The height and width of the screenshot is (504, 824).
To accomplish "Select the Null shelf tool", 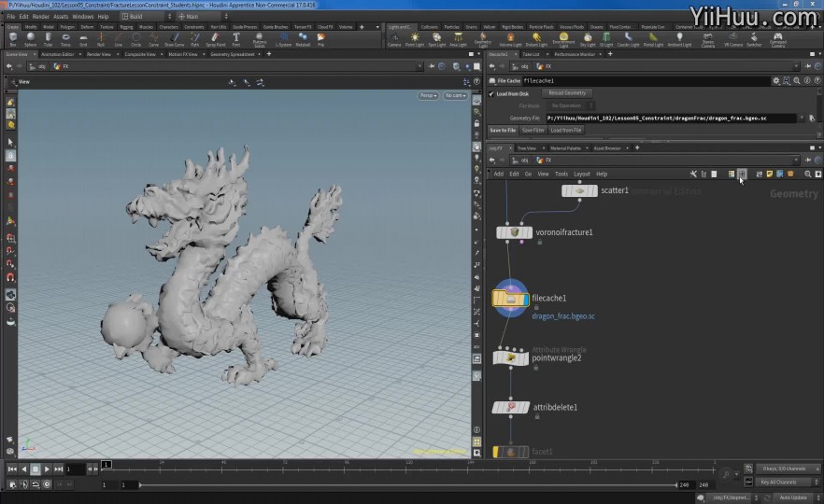I will (x=101, y=39).
